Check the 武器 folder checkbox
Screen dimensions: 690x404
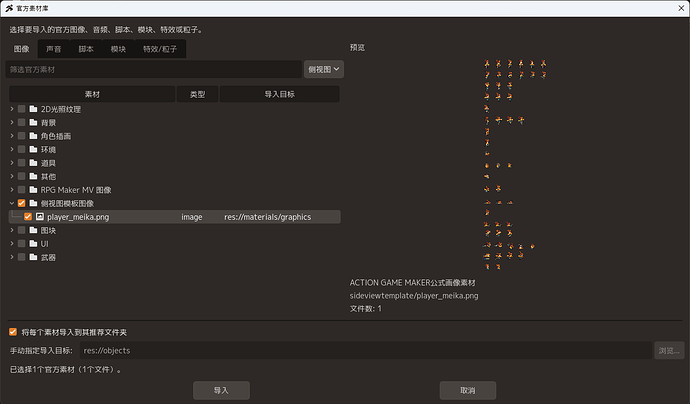[x=21, y=257]
